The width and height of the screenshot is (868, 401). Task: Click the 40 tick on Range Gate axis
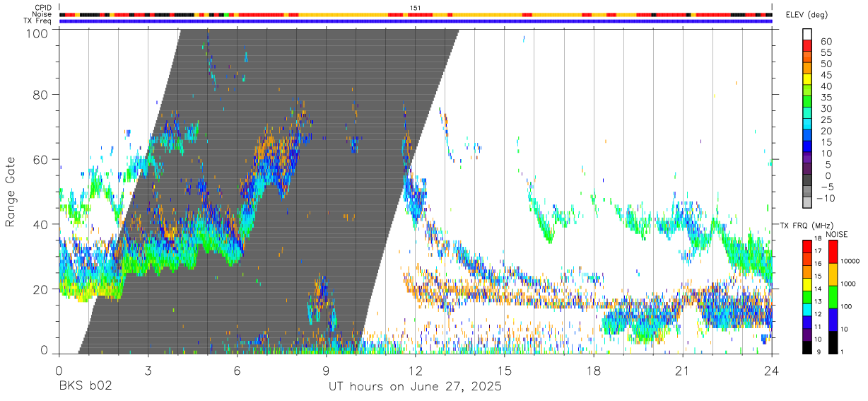[41, 224]
